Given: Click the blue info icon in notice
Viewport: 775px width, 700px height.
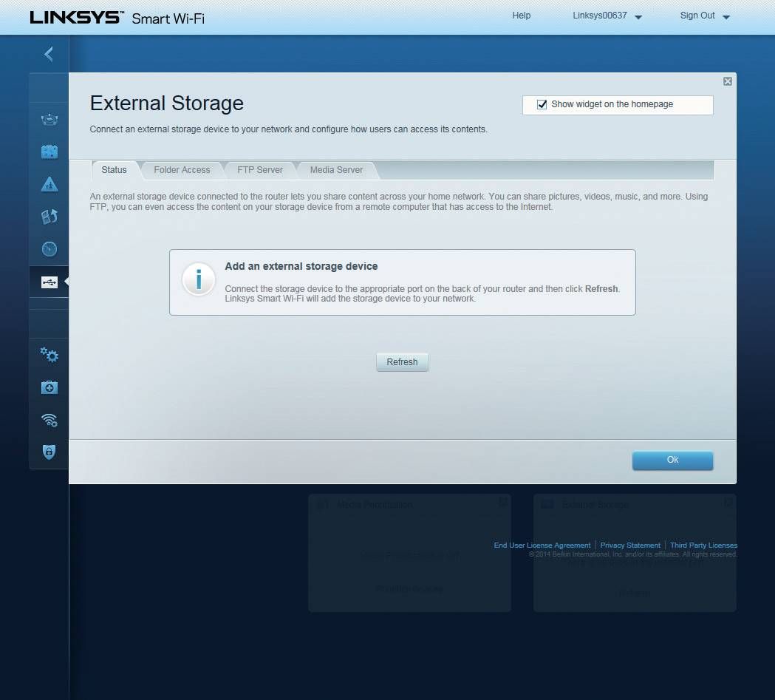Looking at the screenshot, I should (199, 279).
